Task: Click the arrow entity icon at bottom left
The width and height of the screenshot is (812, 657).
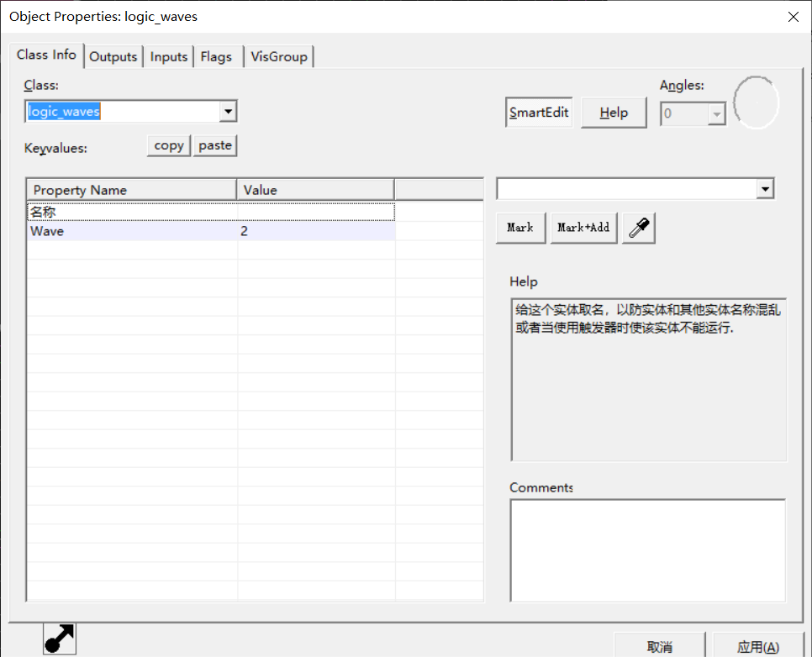Action: 60,639
